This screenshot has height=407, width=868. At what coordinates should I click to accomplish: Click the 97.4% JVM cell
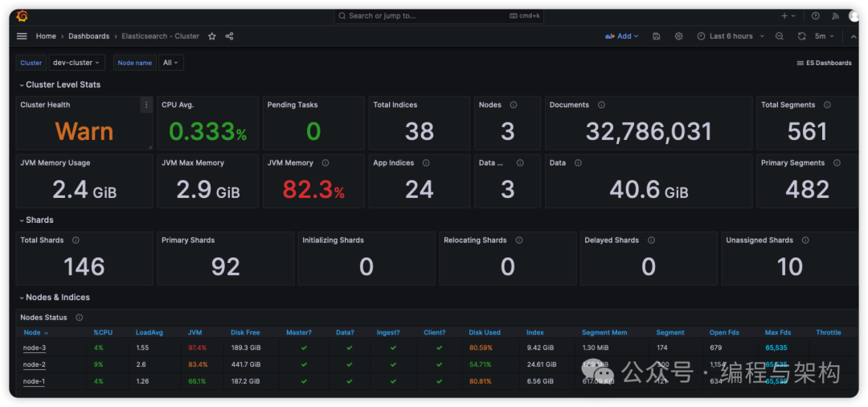click(x=197, y=347)
